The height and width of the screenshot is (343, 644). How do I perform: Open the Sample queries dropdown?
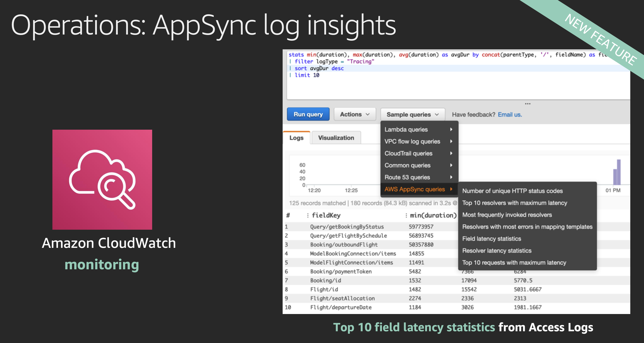[412, 115]
